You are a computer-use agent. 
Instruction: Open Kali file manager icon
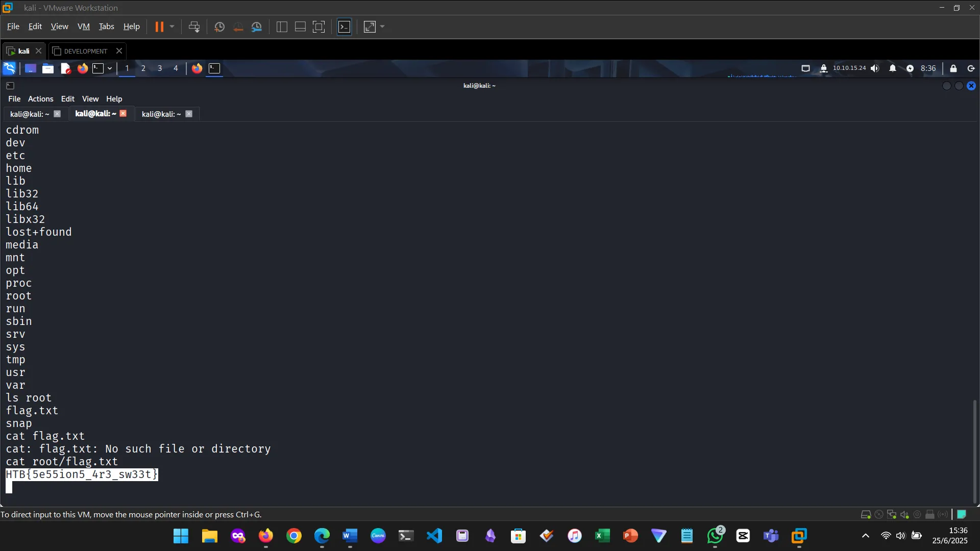48,68
